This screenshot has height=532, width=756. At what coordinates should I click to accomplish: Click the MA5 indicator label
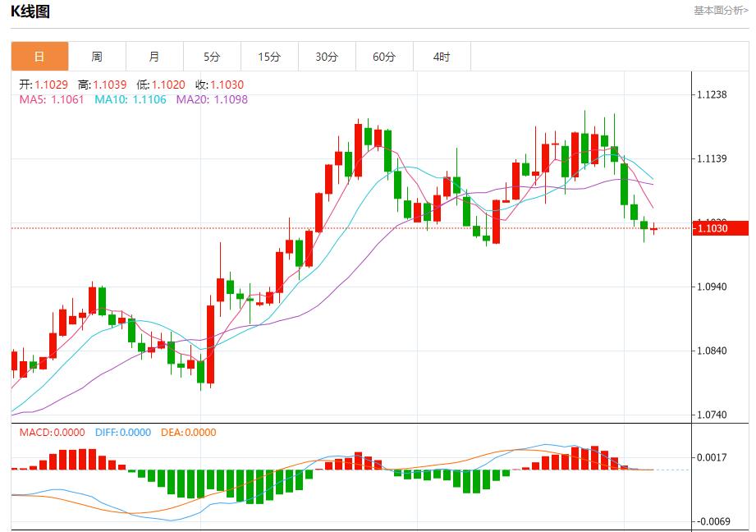51,99
